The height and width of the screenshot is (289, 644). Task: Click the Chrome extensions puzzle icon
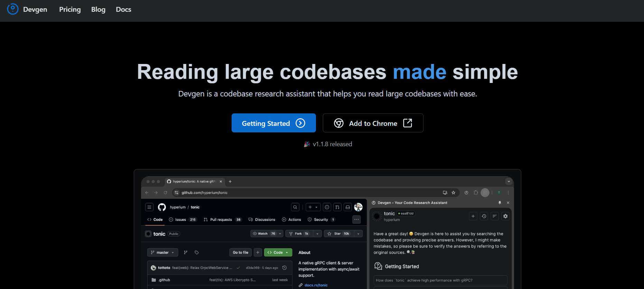coord(476,193)
